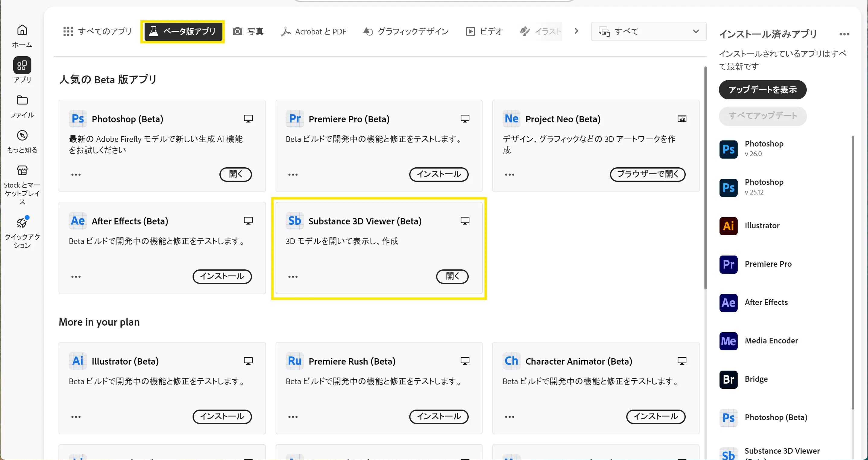Click the Premiere Rush (Beta) Ru icon
The width and height of the screenshot is (868, 460).
pyautogui.click(x=295, y=361)
